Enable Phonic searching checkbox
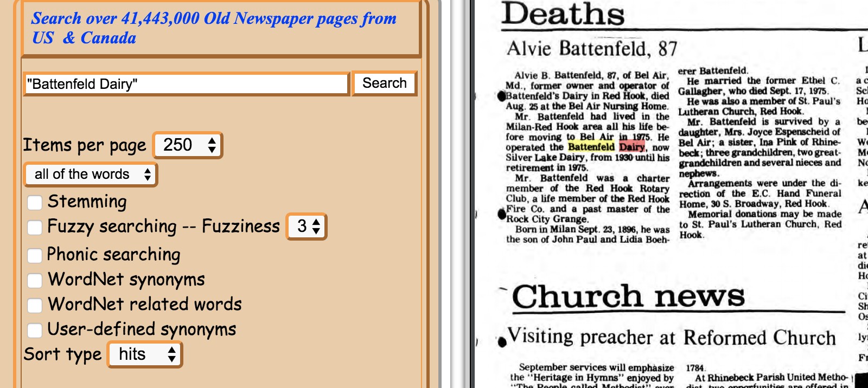Image resolution: width=868 pixels, height=388 pixels. click(x=35, y=255)
